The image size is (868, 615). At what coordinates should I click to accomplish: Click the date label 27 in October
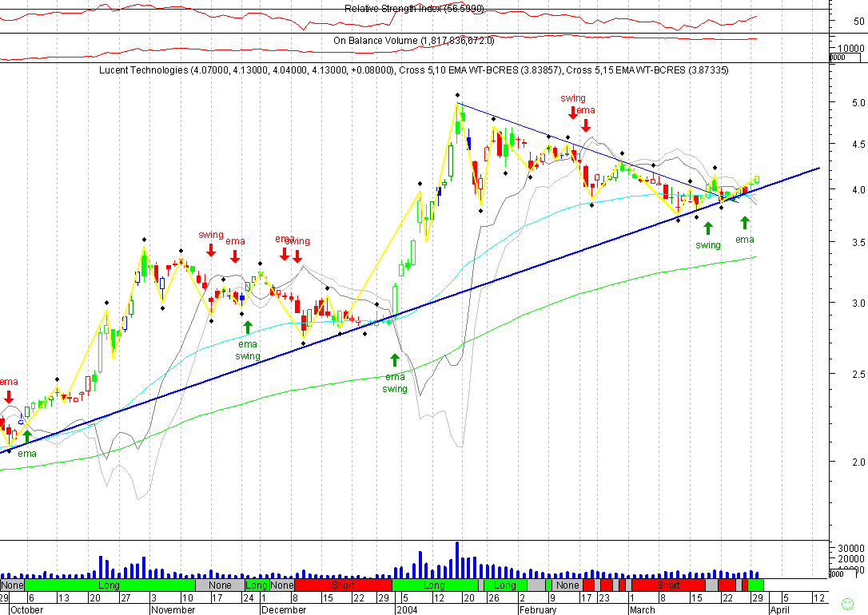(x=125, y=598)
